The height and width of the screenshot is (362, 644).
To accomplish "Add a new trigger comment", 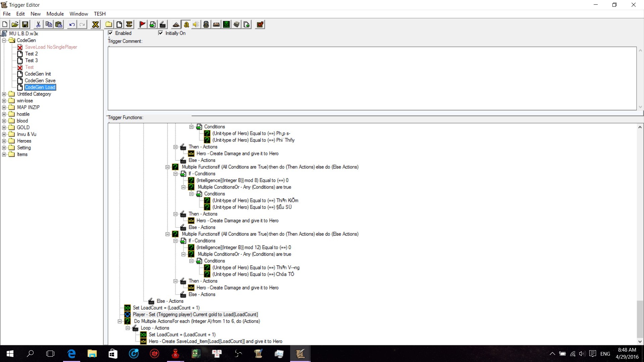I will click(129, 24).
